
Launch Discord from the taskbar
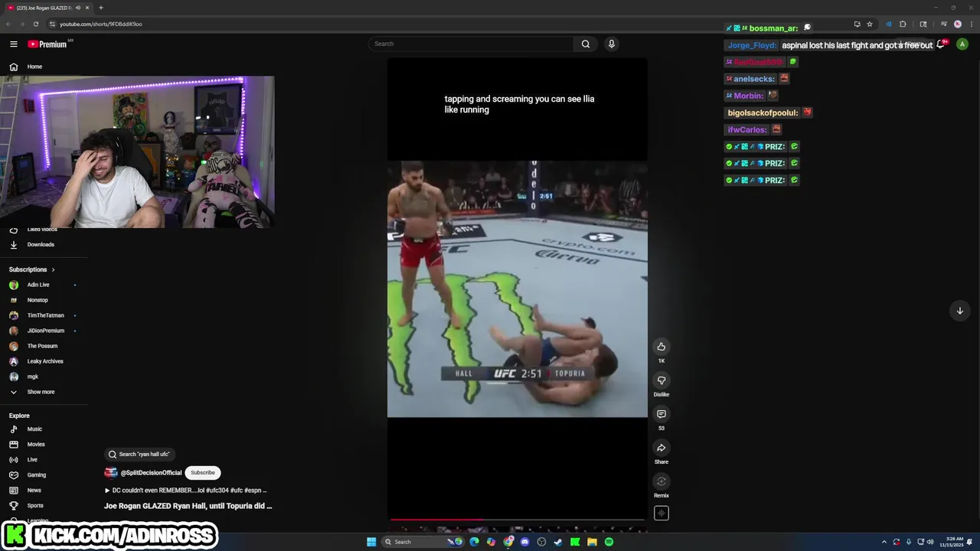click(524, 542)
